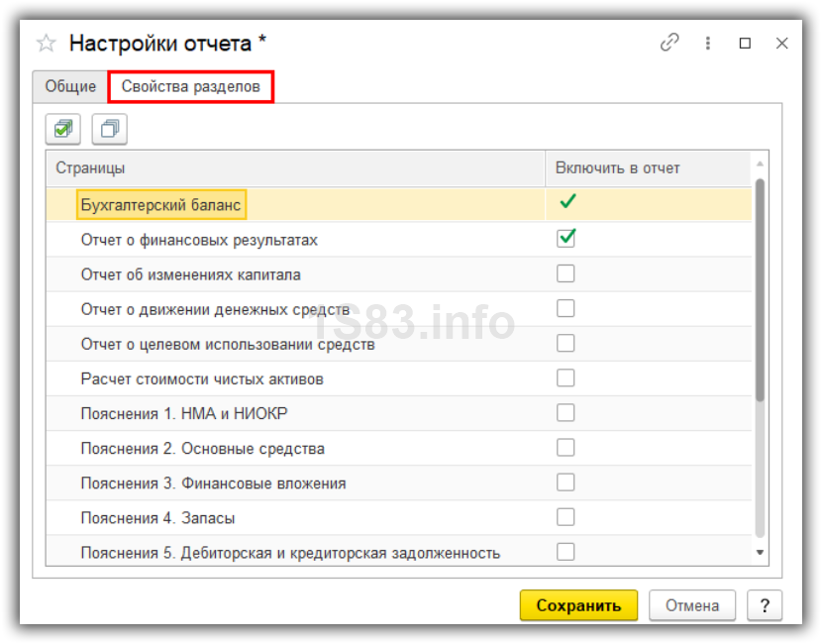This screenshot has width=822, height=644.
Task: Check all pages with the select-all toolbar icon
Action: pos(63,129)
